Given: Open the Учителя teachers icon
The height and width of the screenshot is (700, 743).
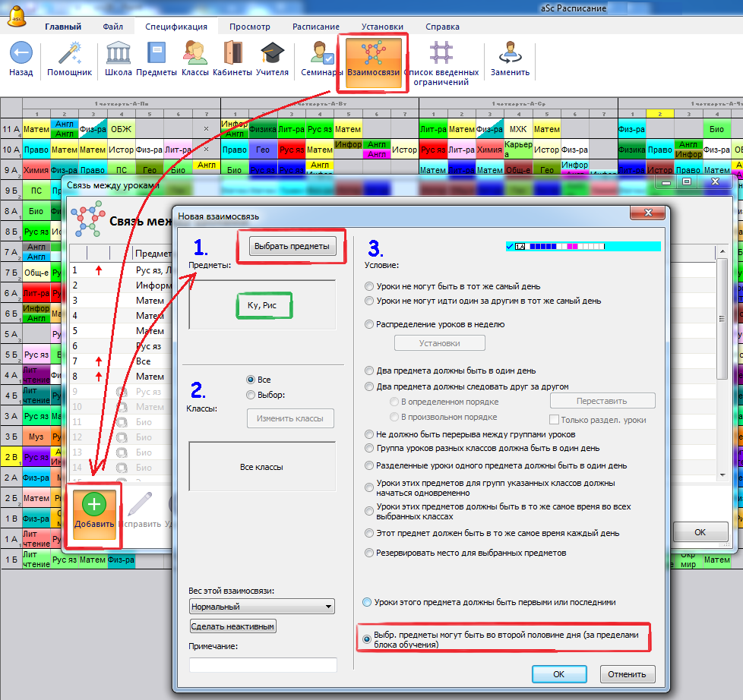Looking at the screenshot, I should (272, 54).
